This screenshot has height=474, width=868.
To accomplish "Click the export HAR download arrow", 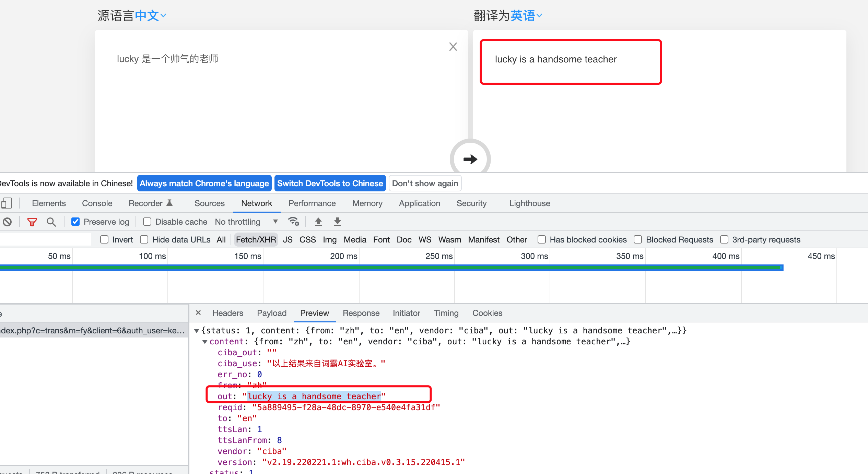I will tap(337, 222).
